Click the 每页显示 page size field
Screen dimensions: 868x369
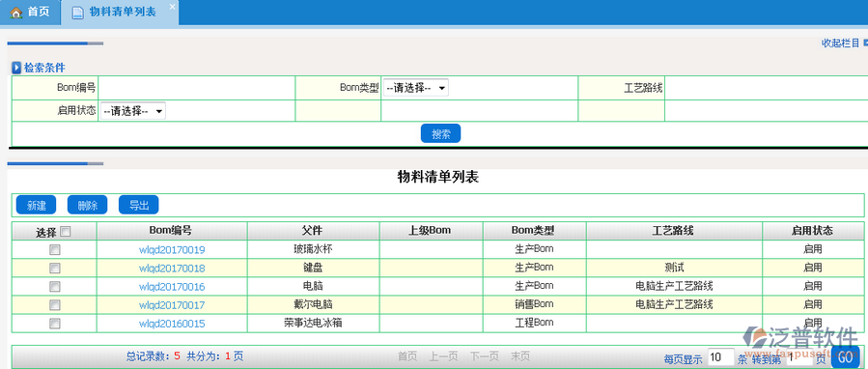click(720, 357)
